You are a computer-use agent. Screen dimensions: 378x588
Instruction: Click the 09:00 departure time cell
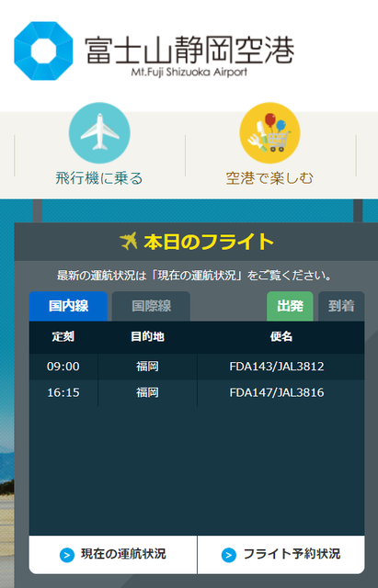pos(63,367)
